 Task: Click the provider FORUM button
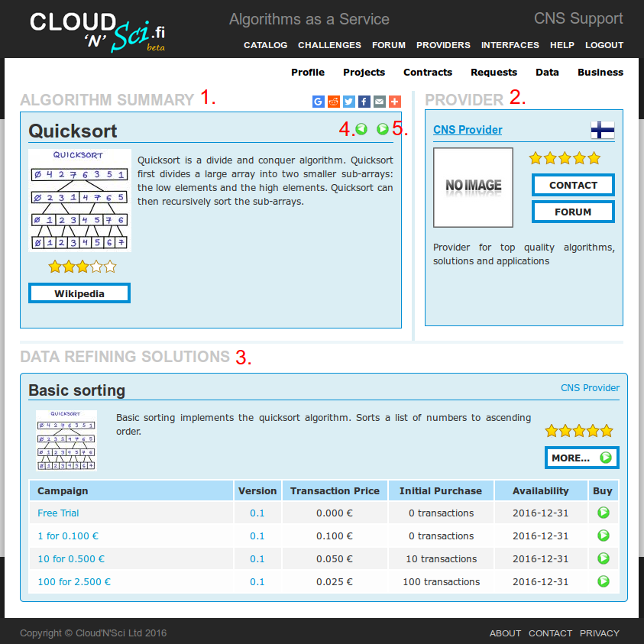(x=573, y=212)
